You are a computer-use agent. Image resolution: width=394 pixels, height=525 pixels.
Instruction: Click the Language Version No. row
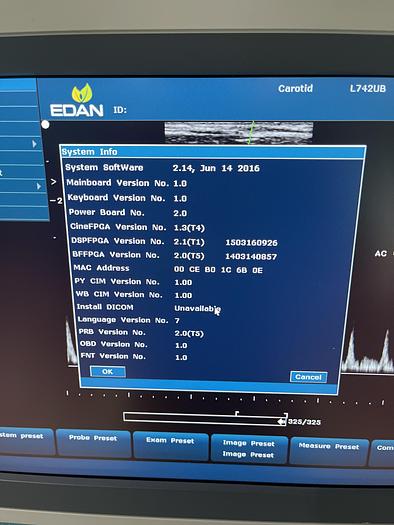point(129,320)
